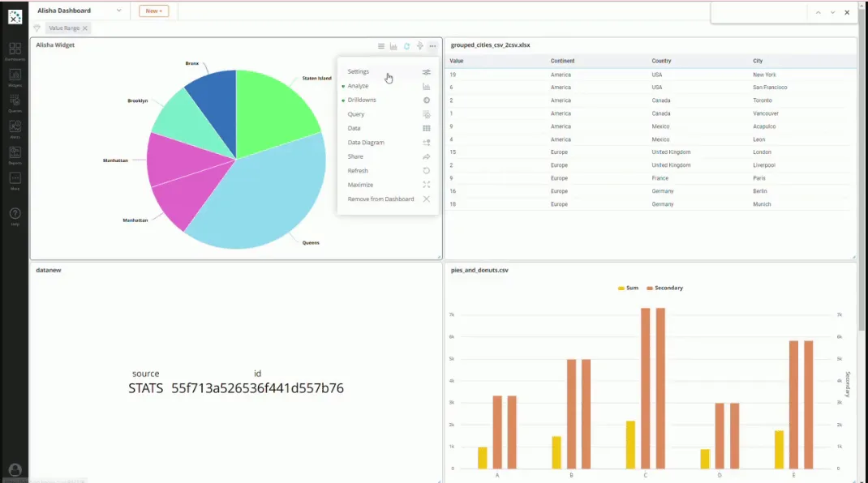The width and height of the screenshot is (868, 483).
Task: Select Settings in the widget menu
Action: [x=359, y=72]
